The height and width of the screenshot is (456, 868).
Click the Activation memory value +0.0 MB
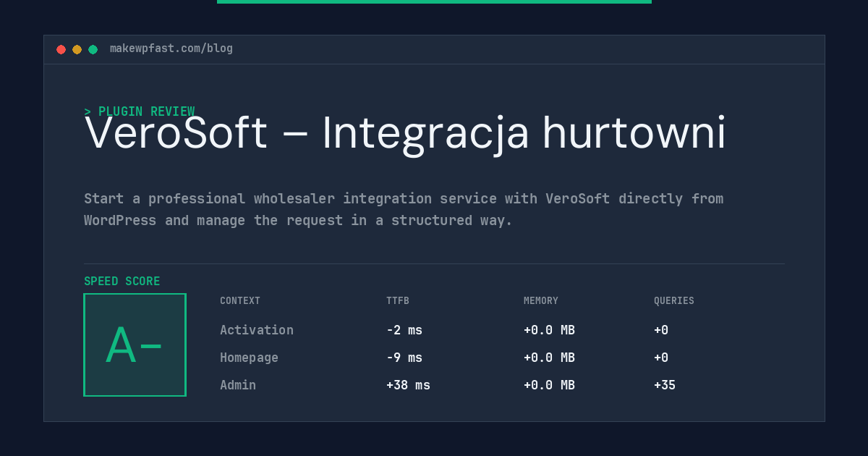pos(549,330)
